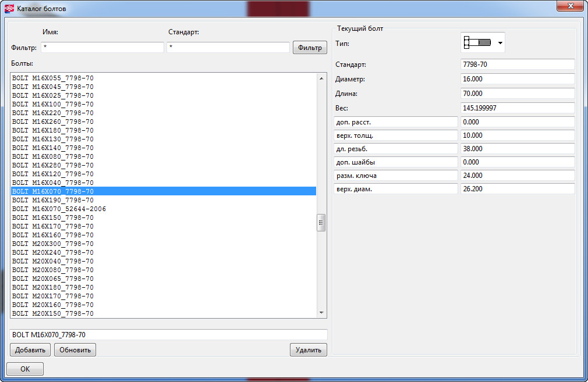Click the Удалить button
This screenshot has height=382, width=588.
(308, 350)
